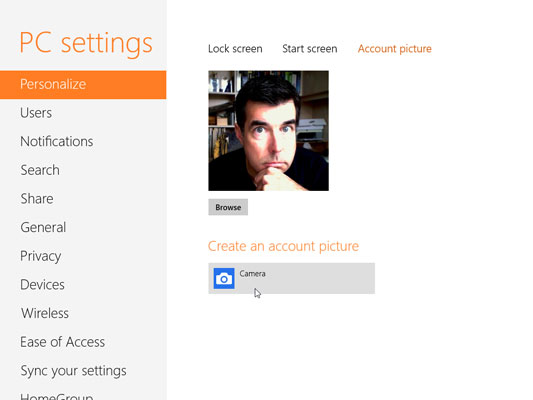Switch to the Lock screen tab
This screenshot has height=400, width=533.
(x=235, y=49)
